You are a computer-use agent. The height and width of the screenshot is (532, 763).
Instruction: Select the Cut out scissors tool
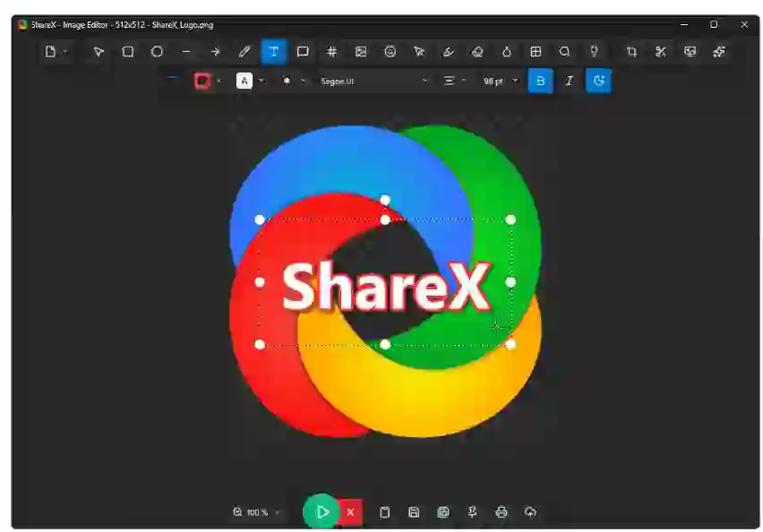click(x=660, y=52)
